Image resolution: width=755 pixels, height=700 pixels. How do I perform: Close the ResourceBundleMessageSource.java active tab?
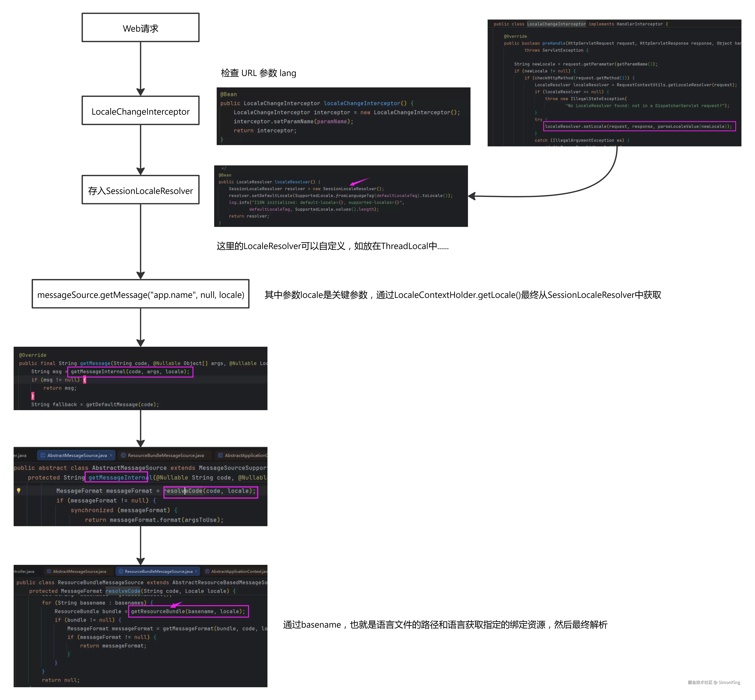[196, 571]
